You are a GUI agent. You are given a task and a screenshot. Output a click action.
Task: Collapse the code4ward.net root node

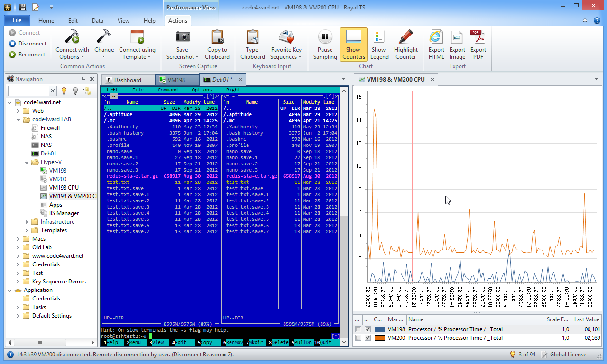(10, 102)
